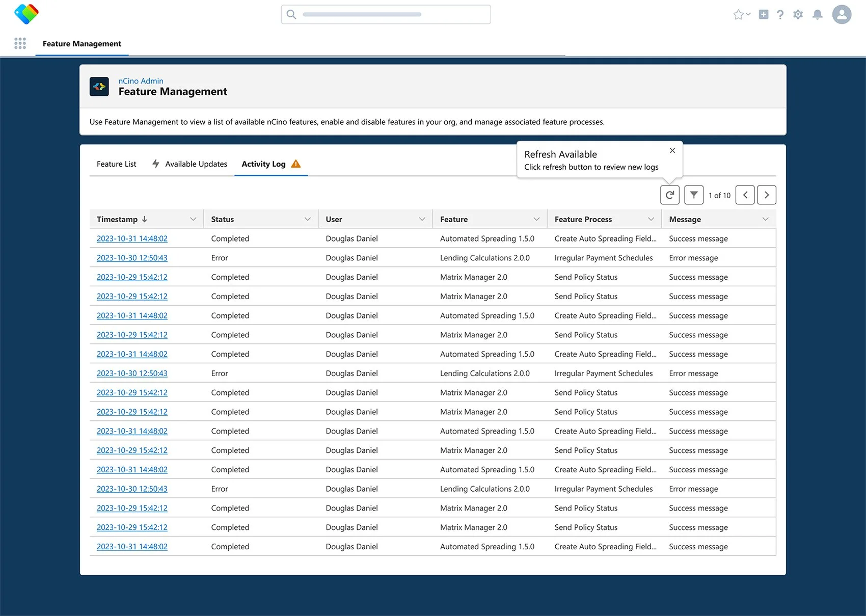Dismiss the Refresh Available popover

click(672, 150)
